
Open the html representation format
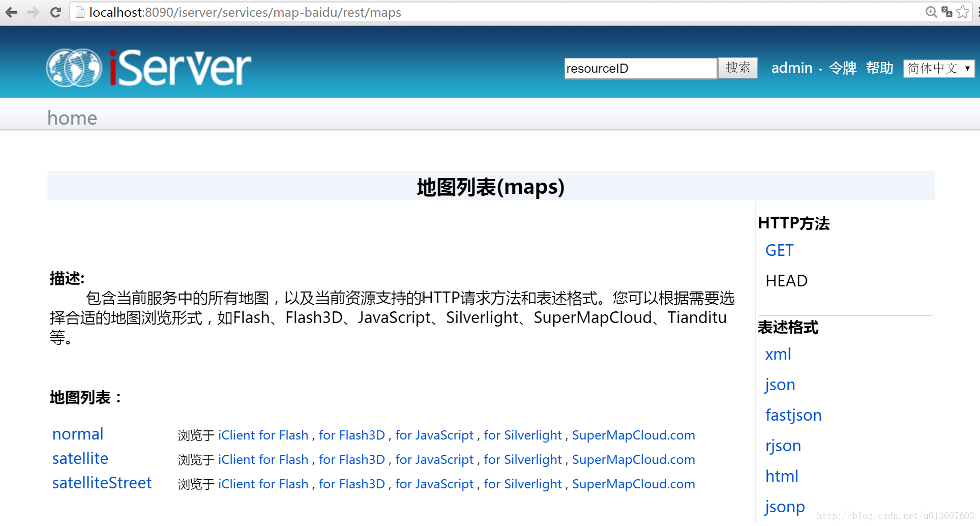tap(782, 476)
